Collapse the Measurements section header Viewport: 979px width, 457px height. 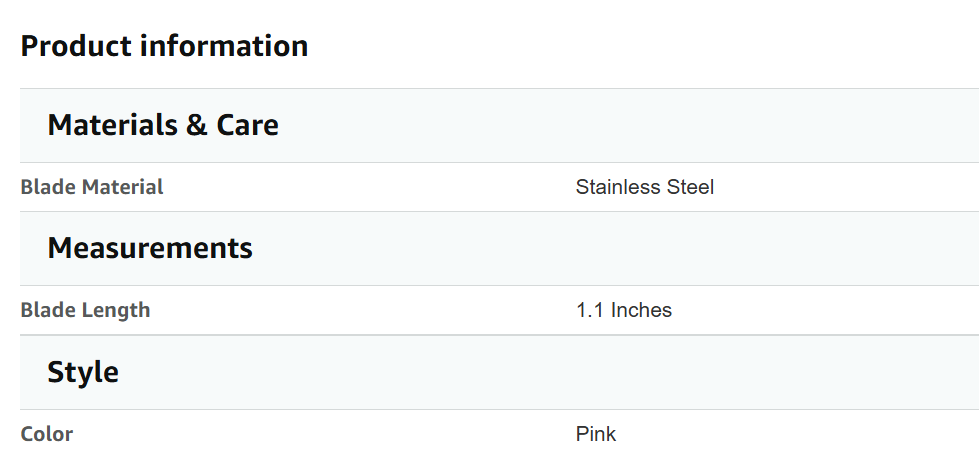tap(150, 248)
